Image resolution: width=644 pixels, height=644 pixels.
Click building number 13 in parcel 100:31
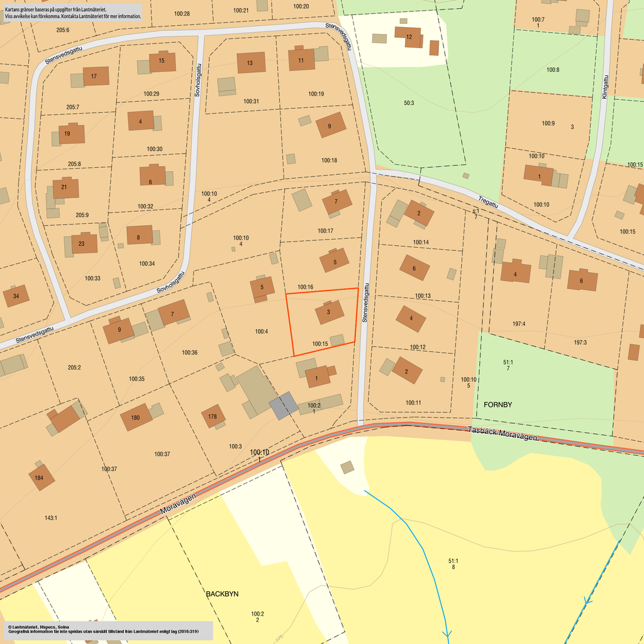250,63
